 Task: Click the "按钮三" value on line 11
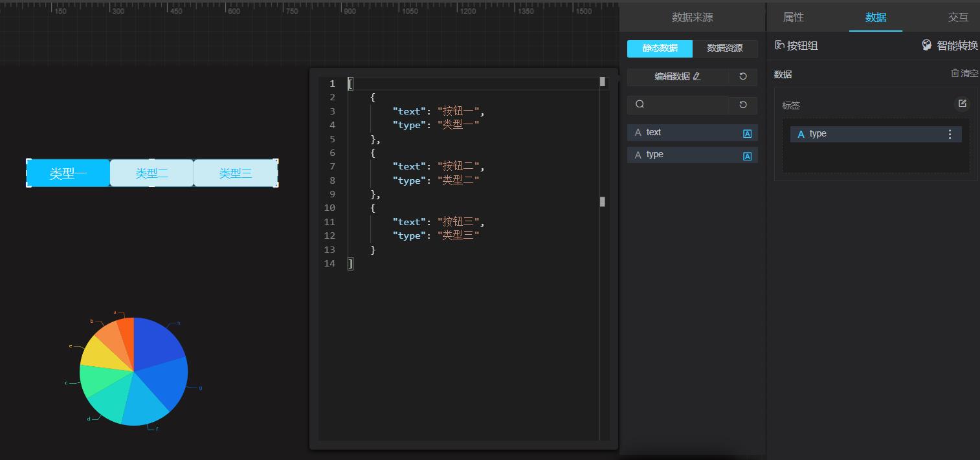click(x=458, y=222)
